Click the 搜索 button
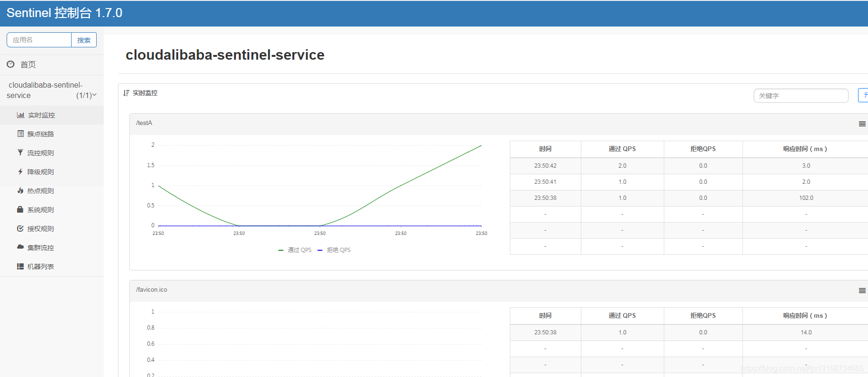 (x=84, y=40)
